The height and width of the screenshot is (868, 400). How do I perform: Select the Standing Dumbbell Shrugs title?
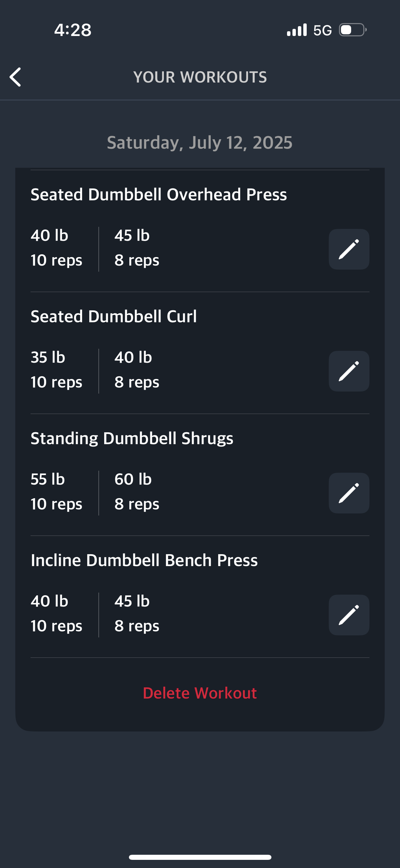click(132, 438)
